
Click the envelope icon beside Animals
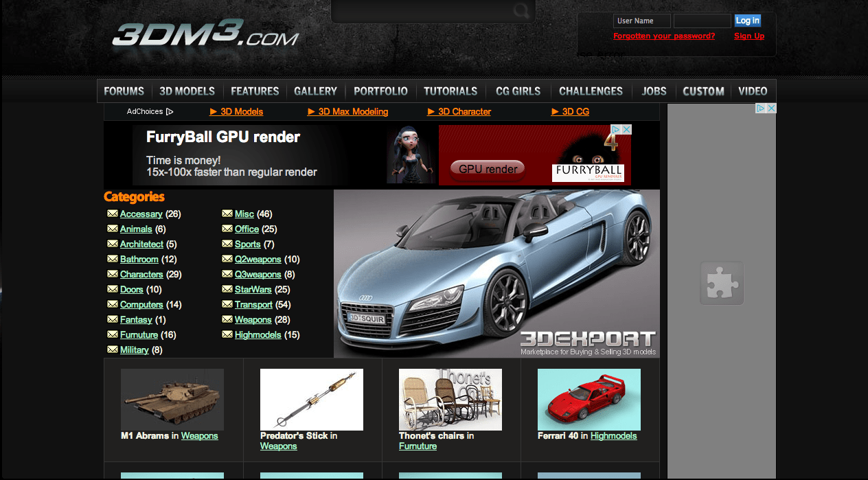113,229
